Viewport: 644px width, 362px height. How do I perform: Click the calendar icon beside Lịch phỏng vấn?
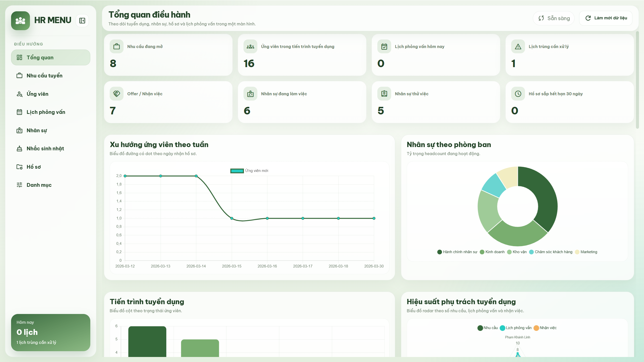point(20,112)
